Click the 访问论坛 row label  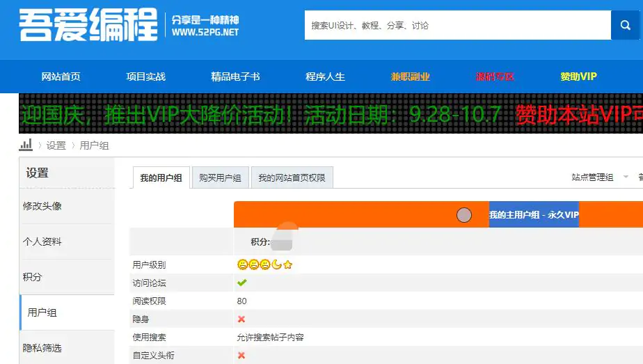coord(149,283)
